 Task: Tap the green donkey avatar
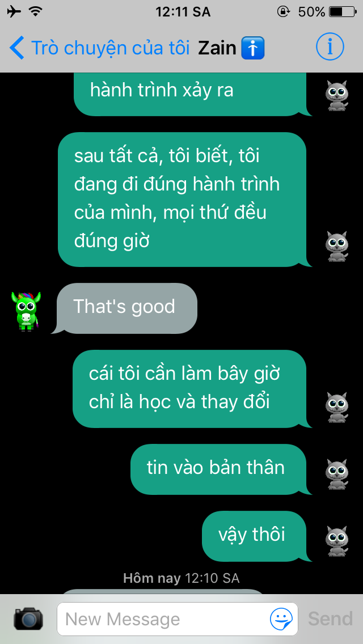26,311
